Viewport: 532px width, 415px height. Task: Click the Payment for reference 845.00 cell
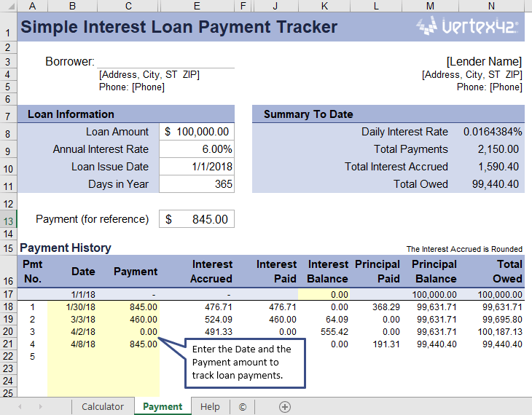click(x=197, y=219)
